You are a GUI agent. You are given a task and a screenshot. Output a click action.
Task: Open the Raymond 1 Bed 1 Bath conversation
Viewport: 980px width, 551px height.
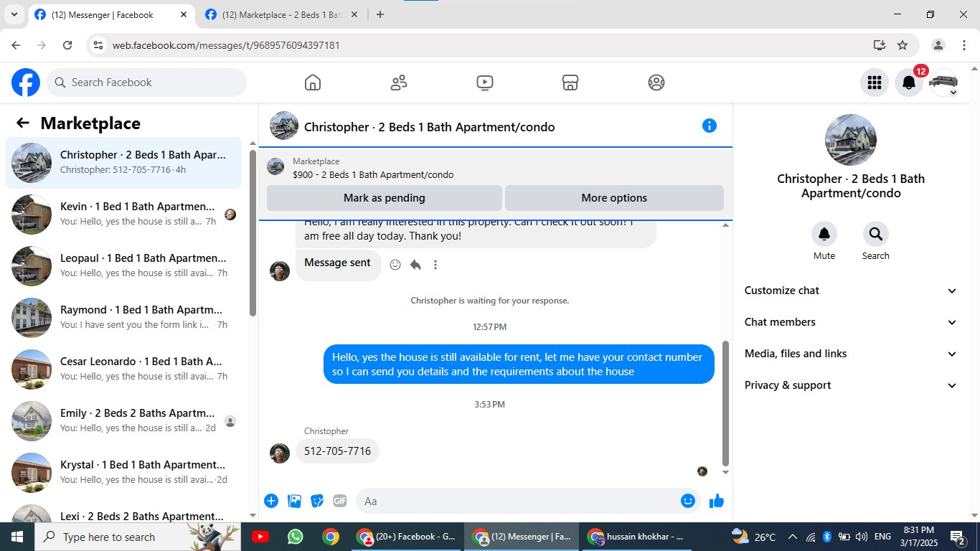(x=123, y=318)
